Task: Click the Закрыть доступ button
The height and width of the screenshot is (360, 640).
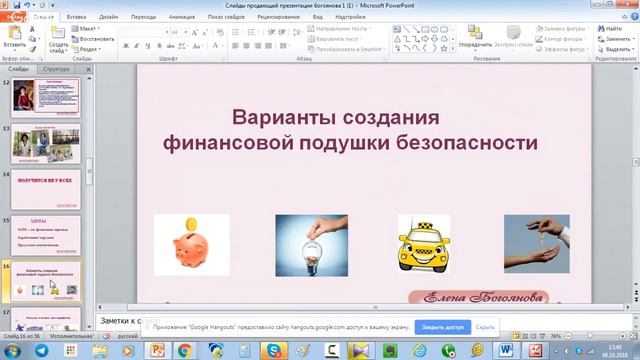Action: (x=443, y=327)
